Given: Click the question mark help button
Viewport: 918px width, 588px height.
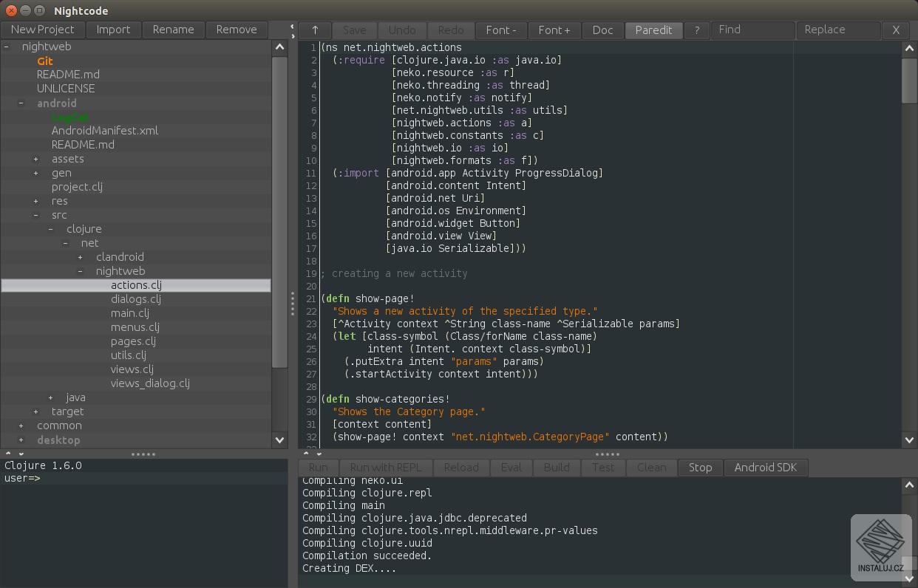Looking at the screenshot, I should [696, 30].
